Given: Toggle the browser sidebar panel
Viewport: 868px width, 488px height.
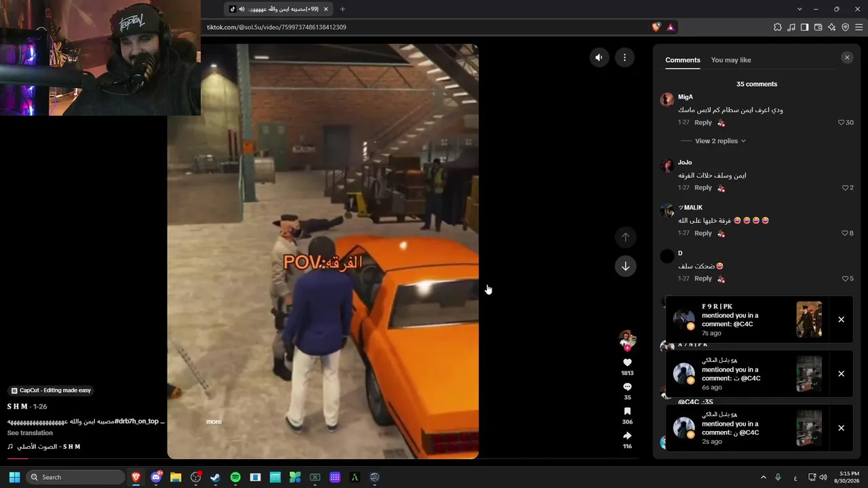Looking at the screenshot, I should tap(804, 27).
